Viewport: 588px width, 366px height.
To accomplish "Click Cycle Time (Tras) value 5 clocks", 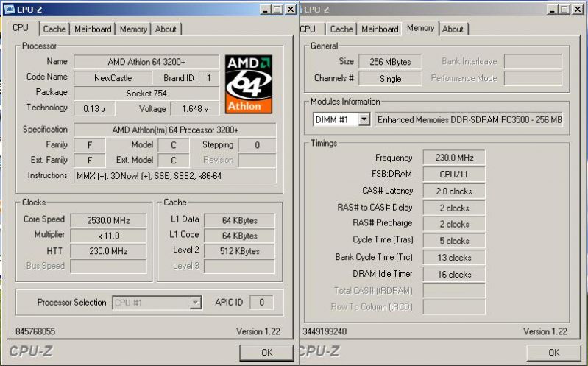I will click(x=454, y=241).
